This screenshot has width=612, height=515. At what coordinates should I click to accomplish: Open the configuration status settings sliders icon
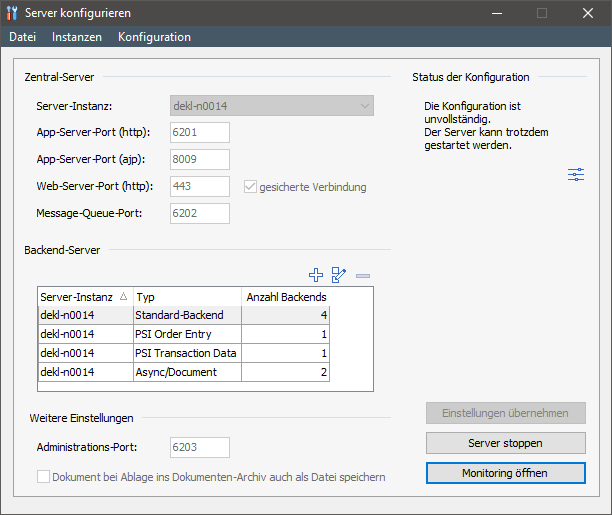coord(576,175)
